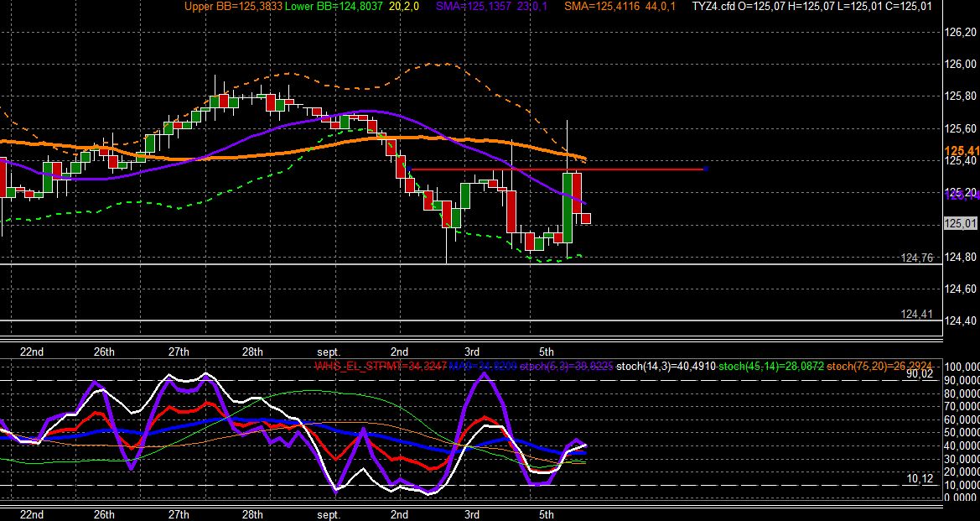
Task: Click the 2nd date on price chart axis
Action: coord(399,352)
